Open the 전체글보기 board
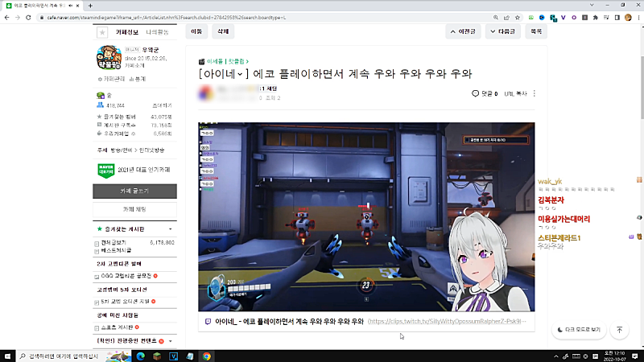This screenshot has height=362, width=644. [114, 243]
